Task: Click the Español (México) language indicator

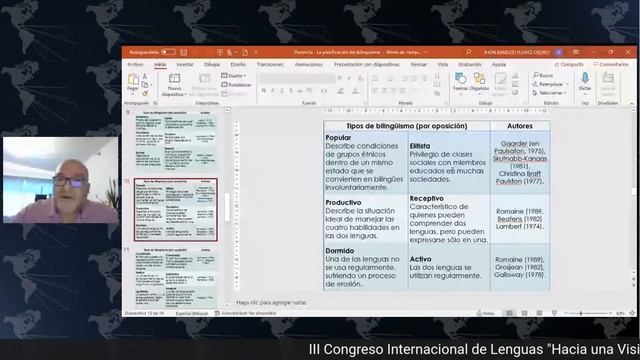Action: (191, 313)
